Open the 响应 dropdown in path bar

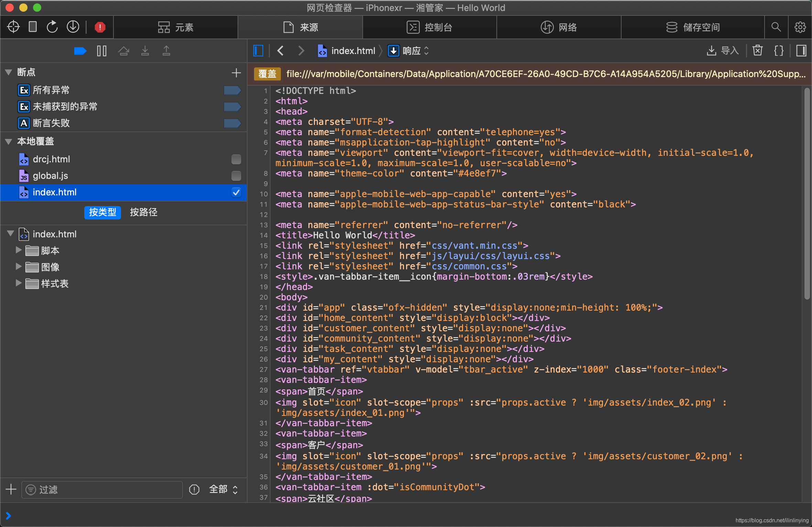click(411, 51)
